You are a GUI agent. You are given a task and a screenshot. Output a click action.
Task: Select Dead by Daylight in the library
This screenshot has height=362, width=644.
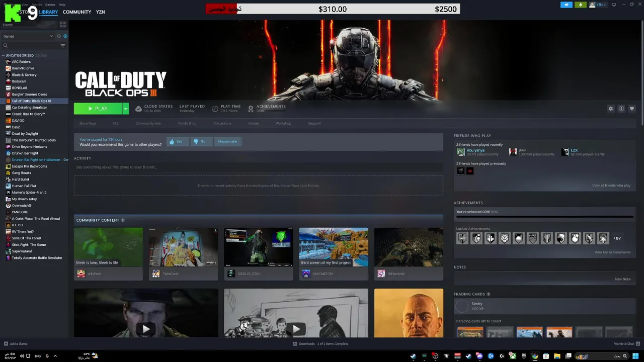coord(25,134)
